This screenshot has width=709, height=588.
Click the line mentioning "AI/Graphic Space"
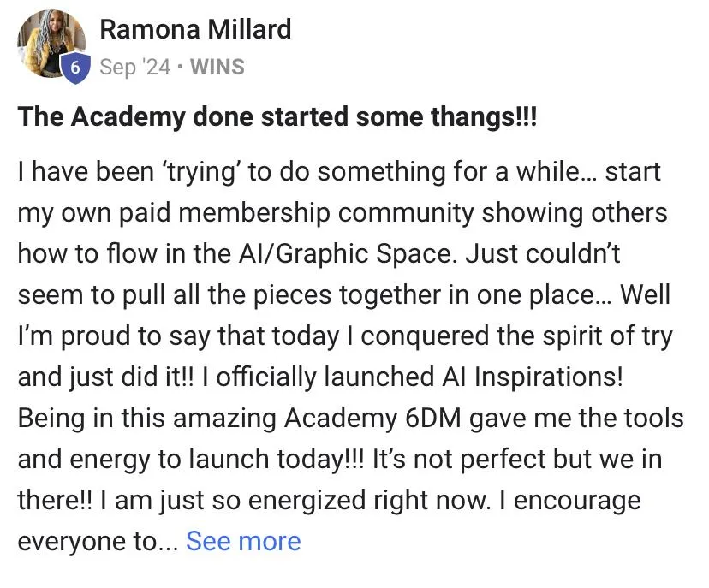coord(319,254)
